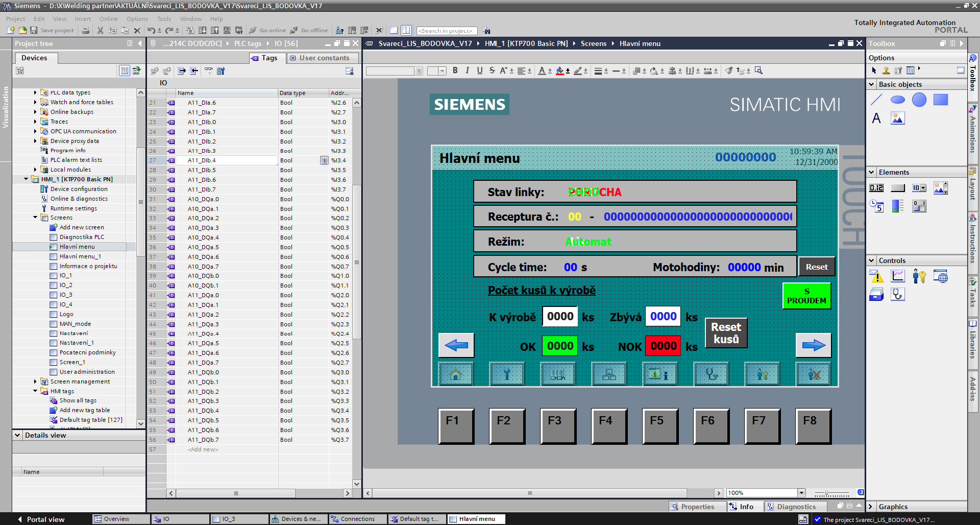980x525 pixels.
Task: Select the Alarm view control
Action: pyautogui.click(x=876, y=276)
